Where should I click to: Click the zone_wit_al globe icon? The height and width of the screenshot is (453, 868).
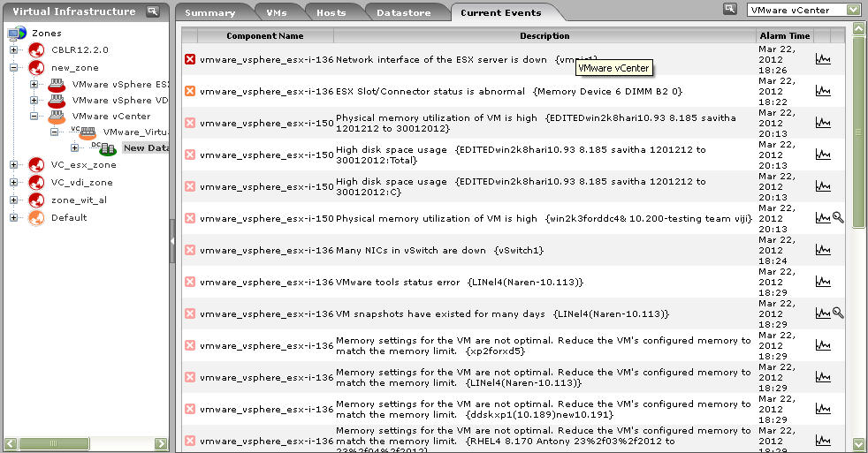tap(36, 200)
